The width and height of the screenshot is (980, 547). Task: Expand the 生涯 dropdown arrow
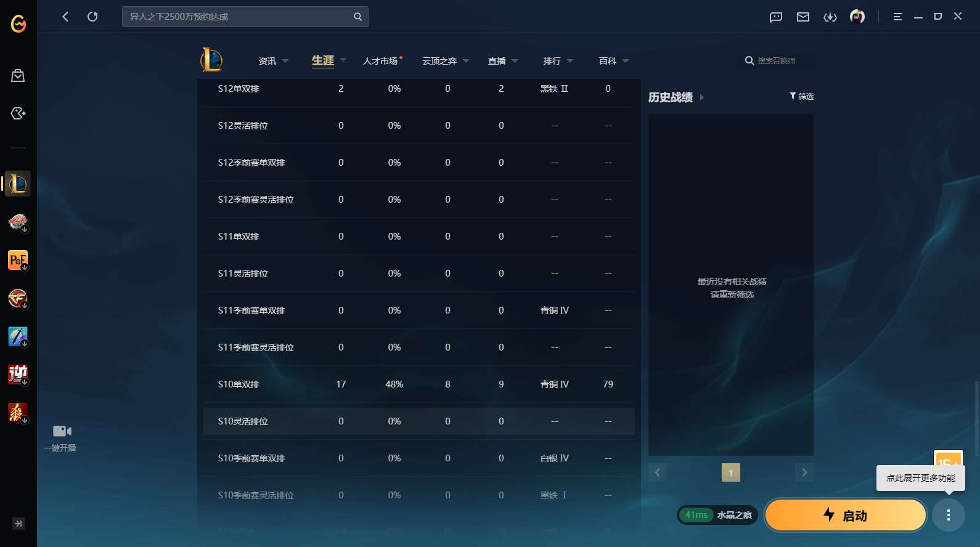tap(343, 60)
